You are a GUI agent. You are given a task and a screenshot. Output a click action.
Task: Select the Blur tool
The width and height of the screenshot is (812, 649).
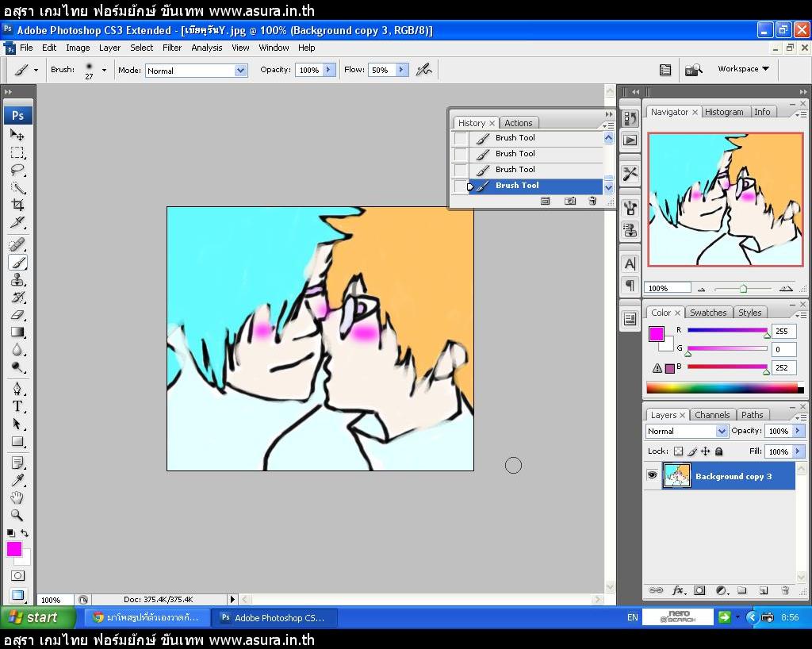[x=17, y=350]
